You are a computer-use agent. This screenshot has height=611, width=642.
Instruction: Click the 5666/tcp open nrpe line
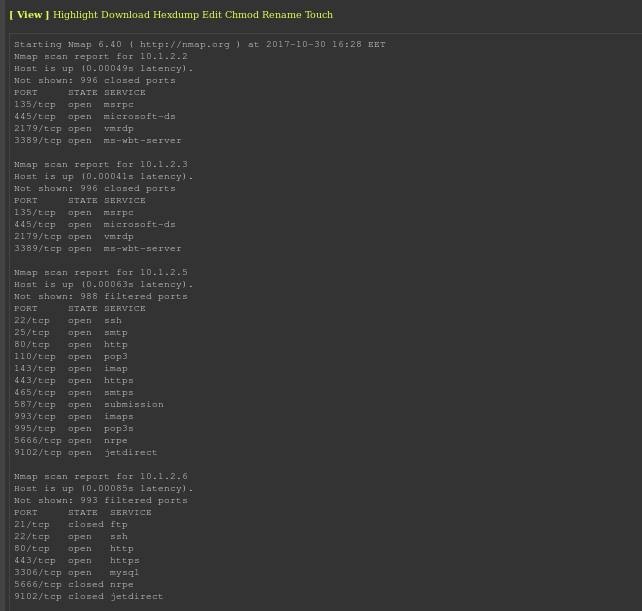(70, 440)
